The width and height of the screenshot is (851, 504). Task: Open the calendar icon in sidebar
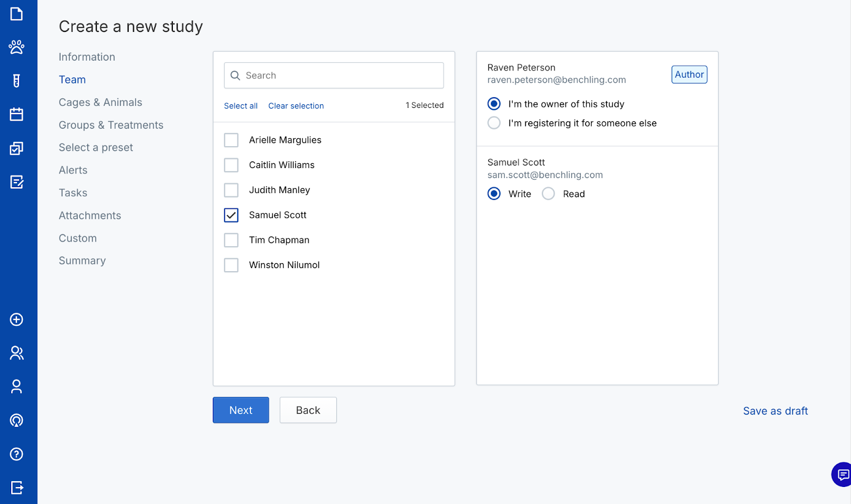point(16,114)
